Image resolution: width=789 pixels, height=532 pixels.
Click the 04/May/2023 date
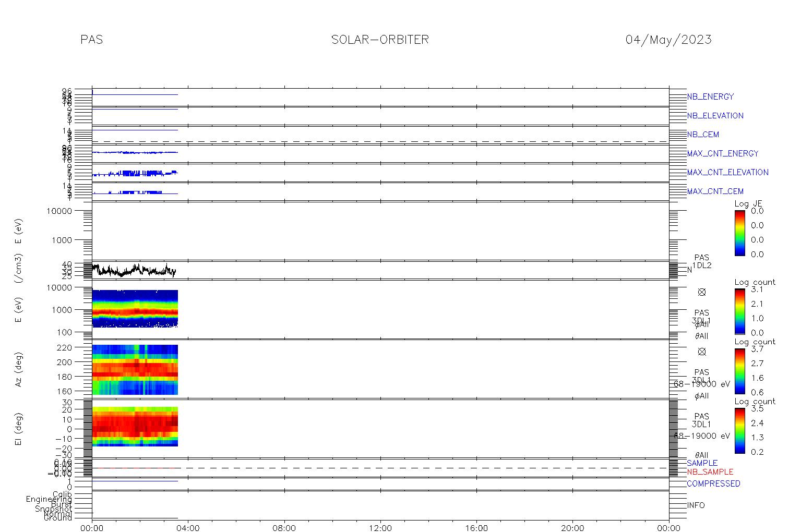668,40
